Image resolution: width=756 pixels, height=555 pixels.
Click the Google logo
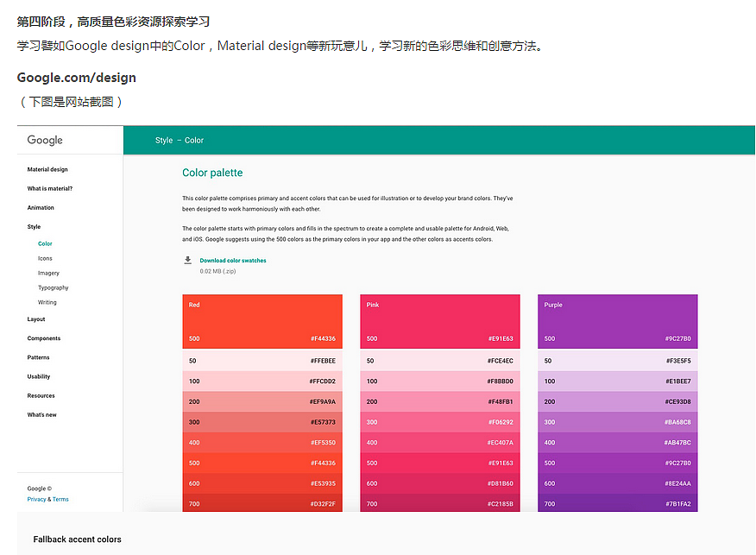click(45, 140)
